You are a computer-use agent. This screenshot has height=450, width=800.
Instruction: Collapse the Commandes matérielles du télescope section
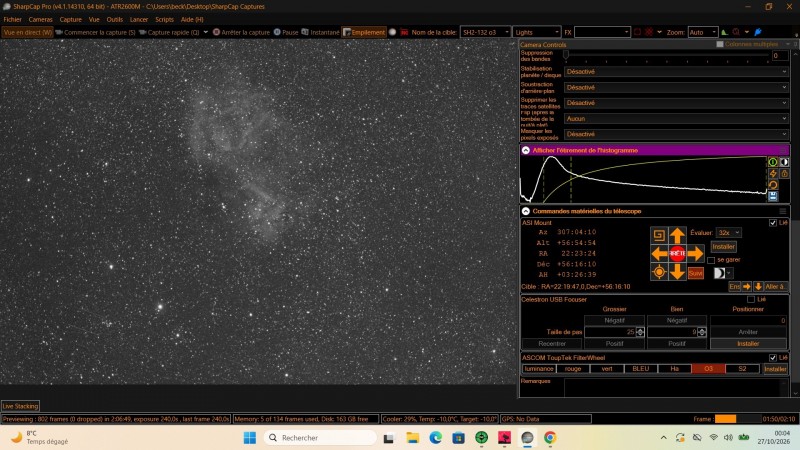[526, 211]
